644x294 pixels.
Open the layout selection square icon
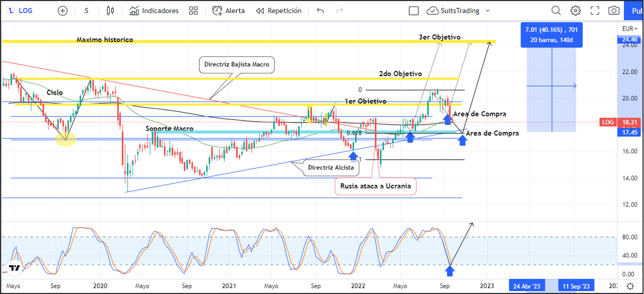tap(414, 10)
